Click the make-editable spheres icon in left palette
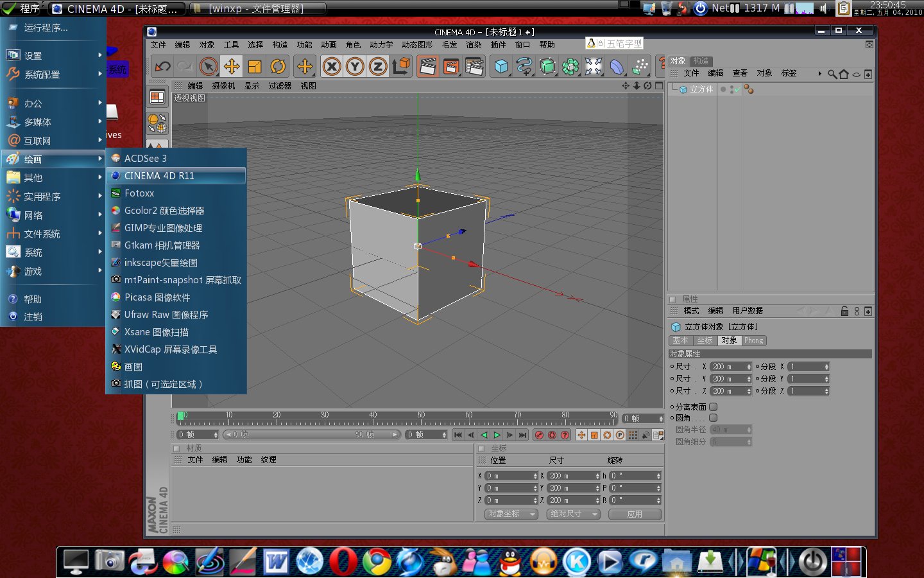924x578 pixels. [157, 123]
